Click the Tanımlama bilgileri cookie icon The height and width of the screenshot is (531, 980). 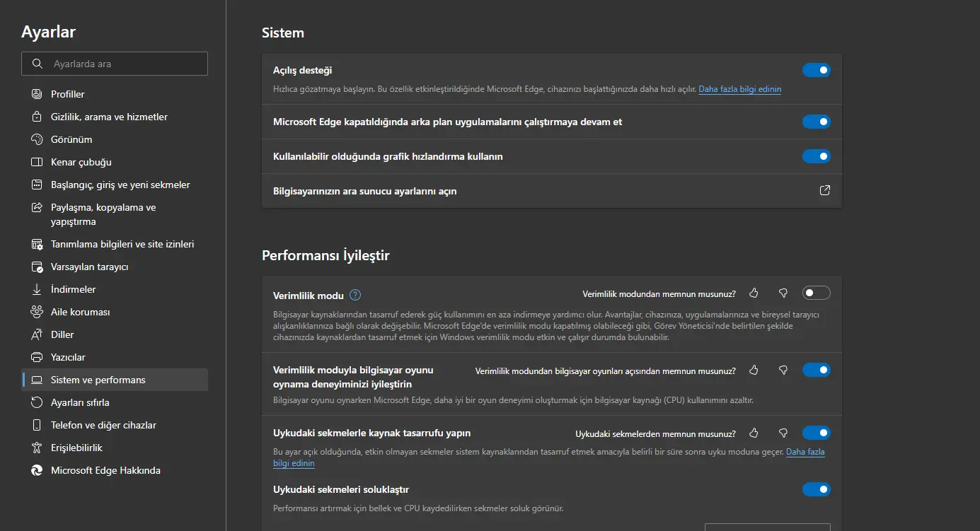click(38, 244)
